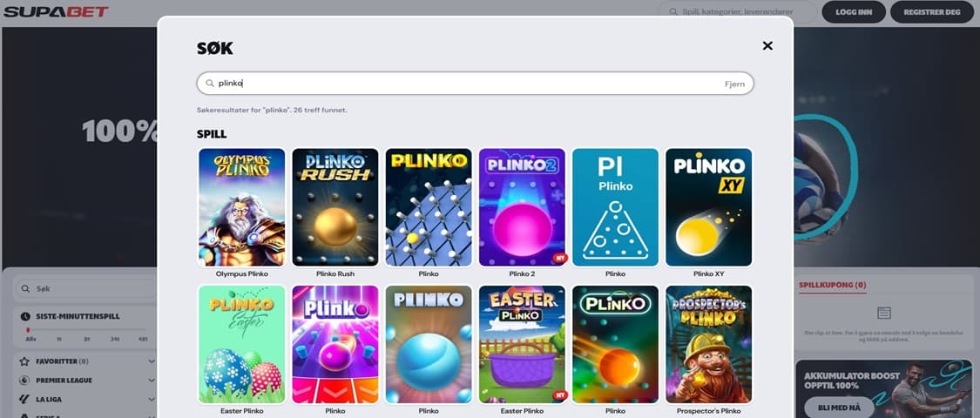
Task: Click the Supabet logo
Action: tap(57, 11)
